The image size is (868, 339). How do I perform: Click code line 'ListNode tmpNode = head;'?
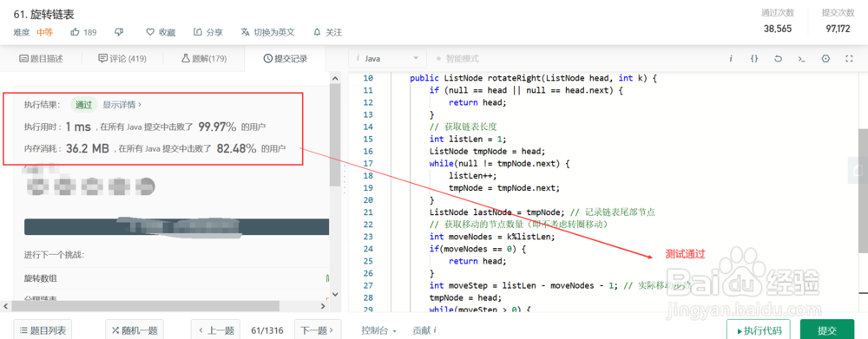click(487, 151)
